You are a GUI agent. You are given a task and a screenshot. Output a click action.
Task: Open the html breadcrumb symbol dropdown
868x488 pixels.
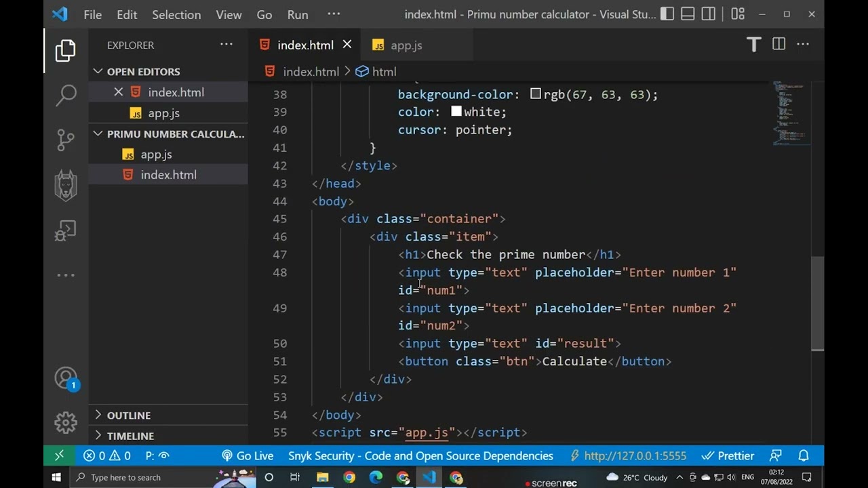pos(376,71)
